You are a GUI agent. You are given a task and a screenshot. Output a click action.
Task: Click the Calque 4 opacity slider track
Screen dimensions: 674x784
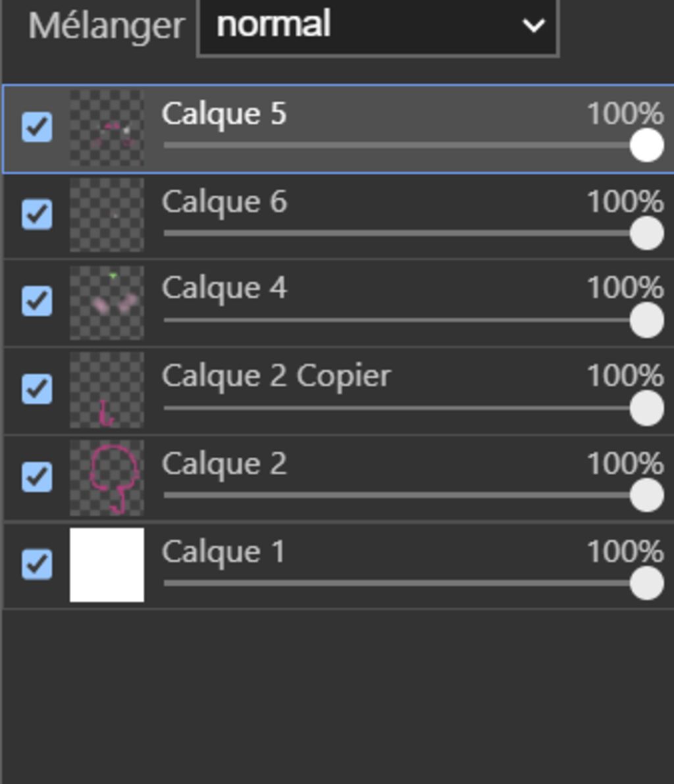point(395,320)
